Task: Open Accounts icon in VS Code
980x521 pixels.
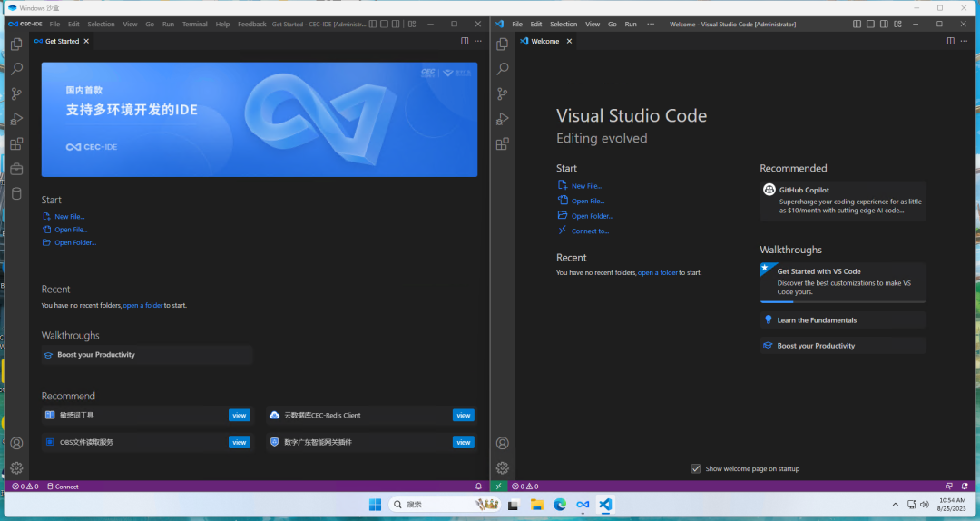Action: click(503, 443)
